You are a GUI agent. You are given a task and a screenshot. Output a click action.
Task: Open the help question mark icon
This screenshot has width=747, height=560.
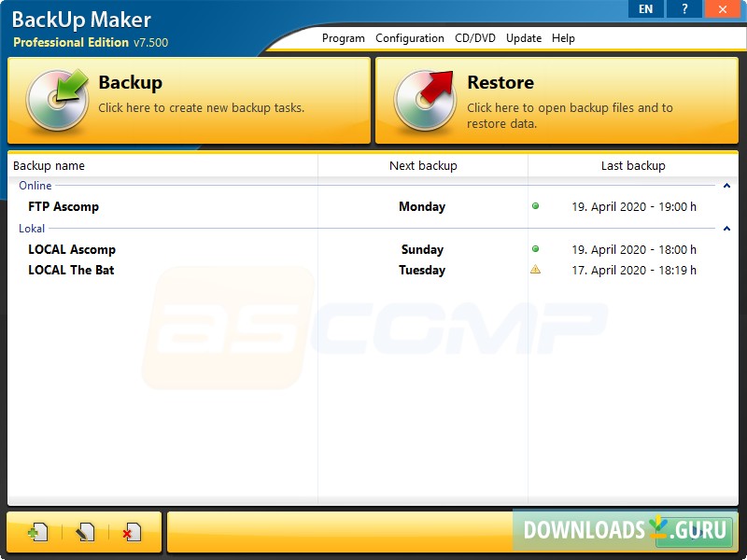pyautogui.click(x=684, y=8)
